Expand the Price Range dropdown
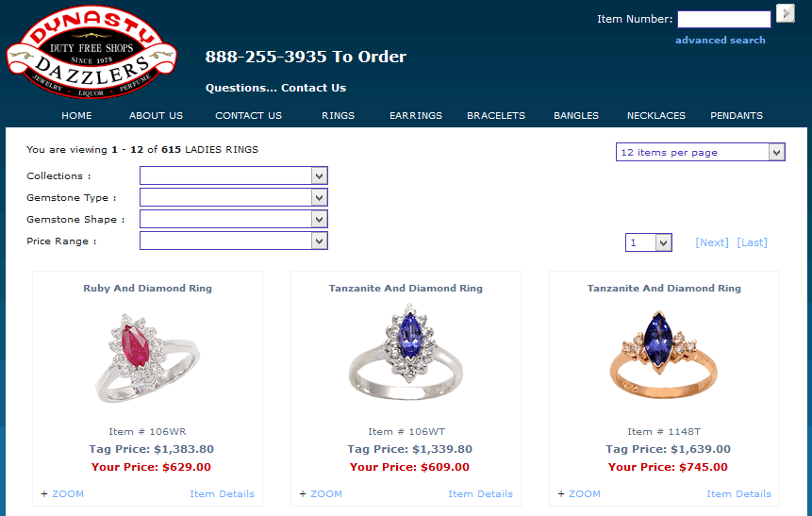812x516 pixels. [x=234, y=241]
